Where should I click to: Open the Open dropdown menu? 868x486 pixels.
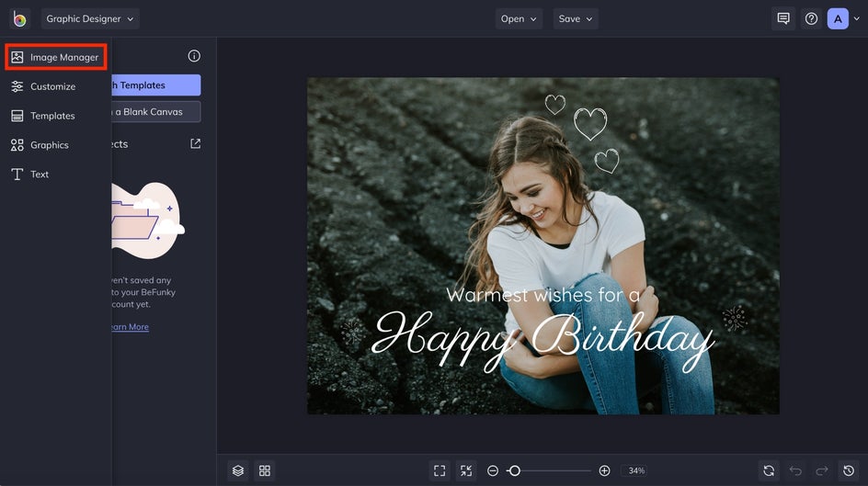click(519, 18)
